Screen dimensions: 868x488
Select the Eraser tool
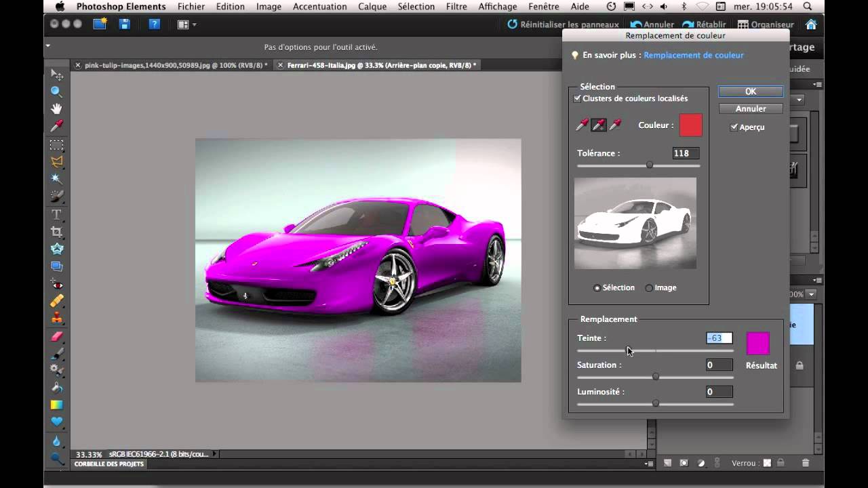click(x=57, y=336)
